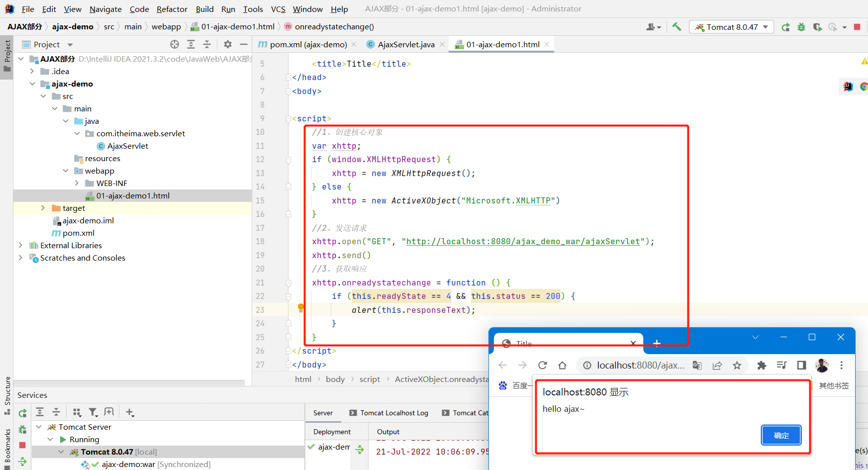
Task: Open in Chrome browser preview icon
Action: tap(864, 87)
